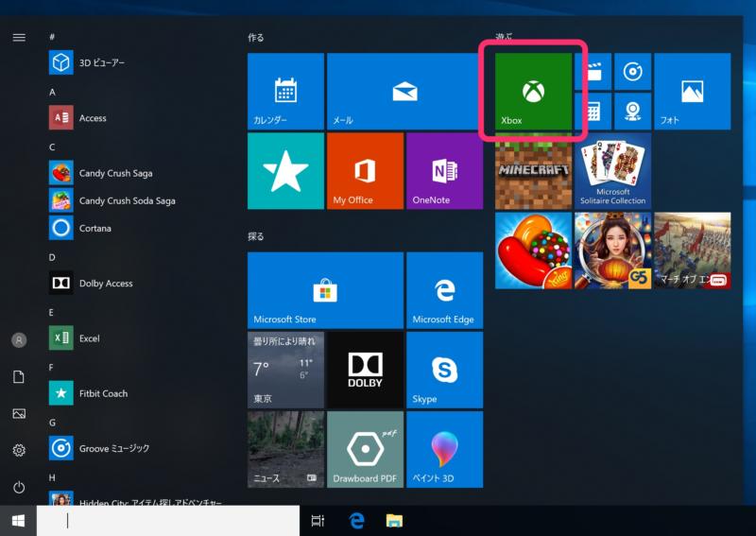
Task: Launch the Fitbit Coach star tile
Action: click(x=285, y=171)
